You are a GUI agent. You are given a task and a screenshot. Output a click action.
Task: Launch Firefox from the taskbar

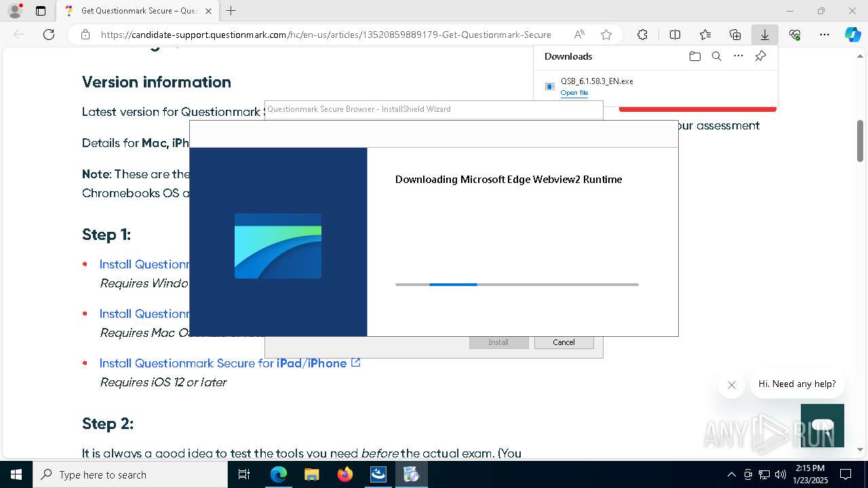point(345,474)
